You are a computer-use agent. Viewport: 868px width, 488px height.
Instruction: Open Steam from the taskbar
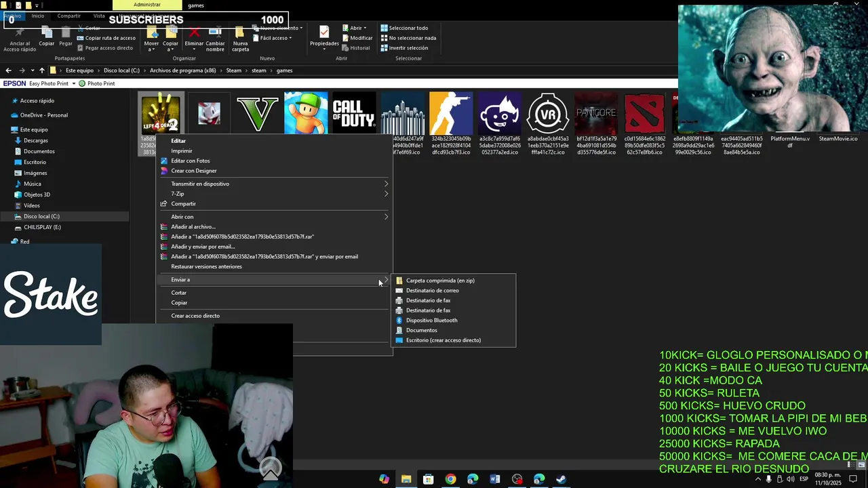pos(561,479)
